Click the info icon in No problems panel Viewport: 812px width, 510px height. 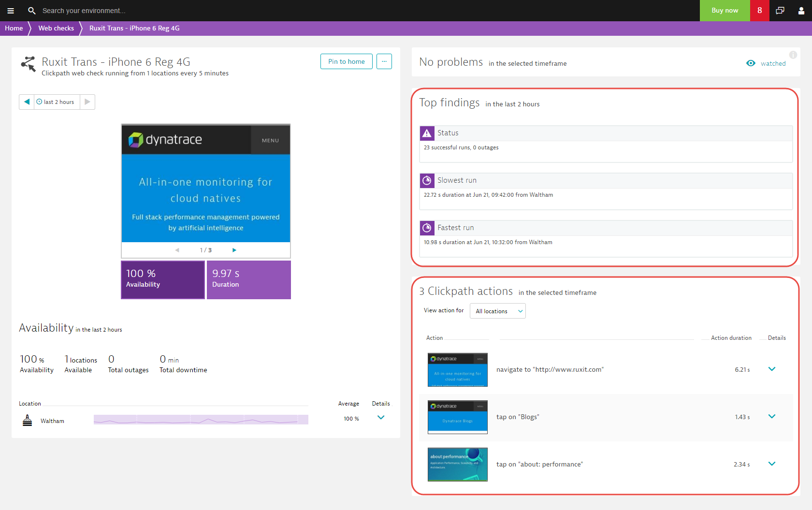point(793,55)
